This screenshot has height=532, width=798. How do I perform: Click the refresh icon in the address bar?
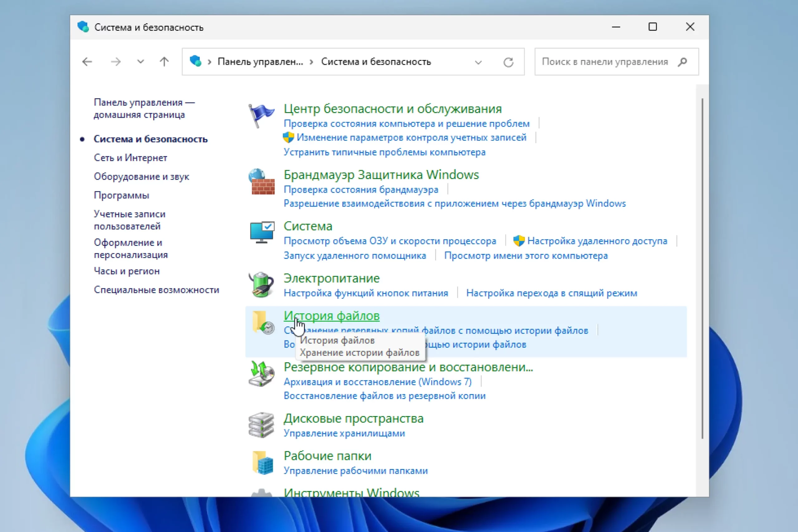pyautogui.click(x=508, y=62)
